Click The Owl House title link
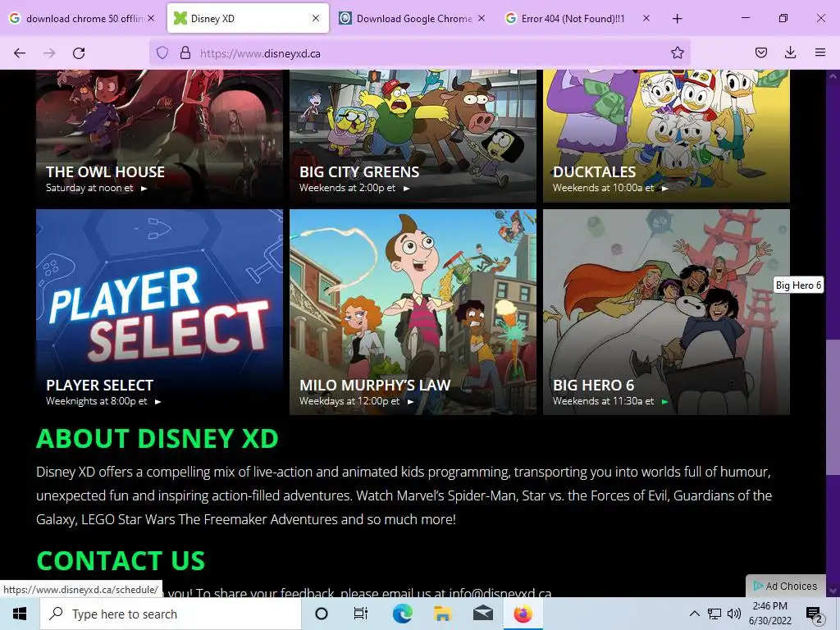This screenshot has width=840, height=630. click(105, 172)
